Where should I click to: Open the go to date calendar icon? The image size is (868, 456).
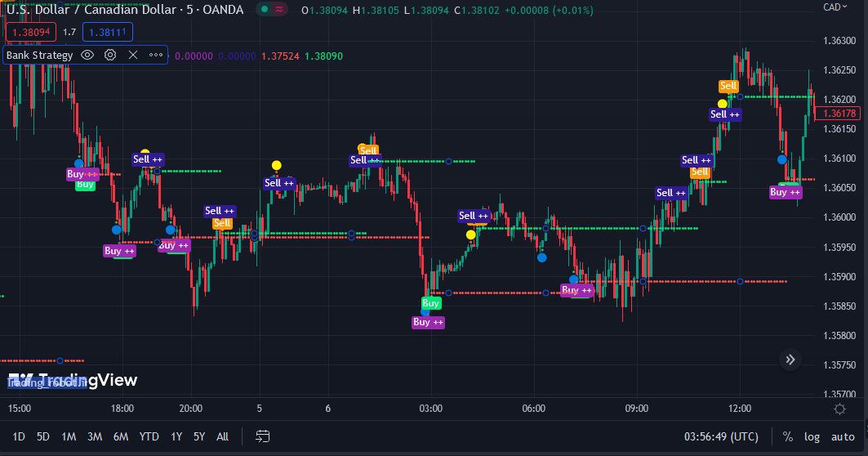pyautogui.click(x=262, y=436)
